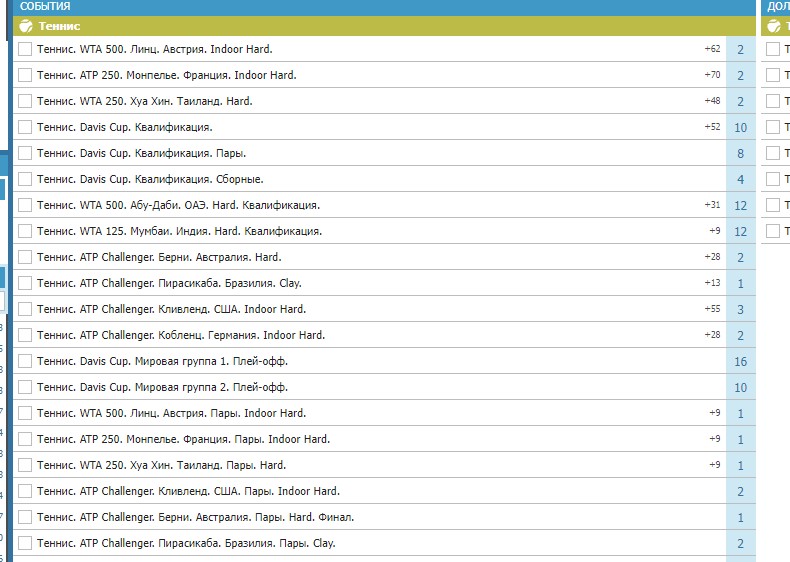The height and width of the screenshot is (562, 790).
Task: Click count 16 for Мировая группа 1
Action: pyautogui.click(x=741, y=361)
